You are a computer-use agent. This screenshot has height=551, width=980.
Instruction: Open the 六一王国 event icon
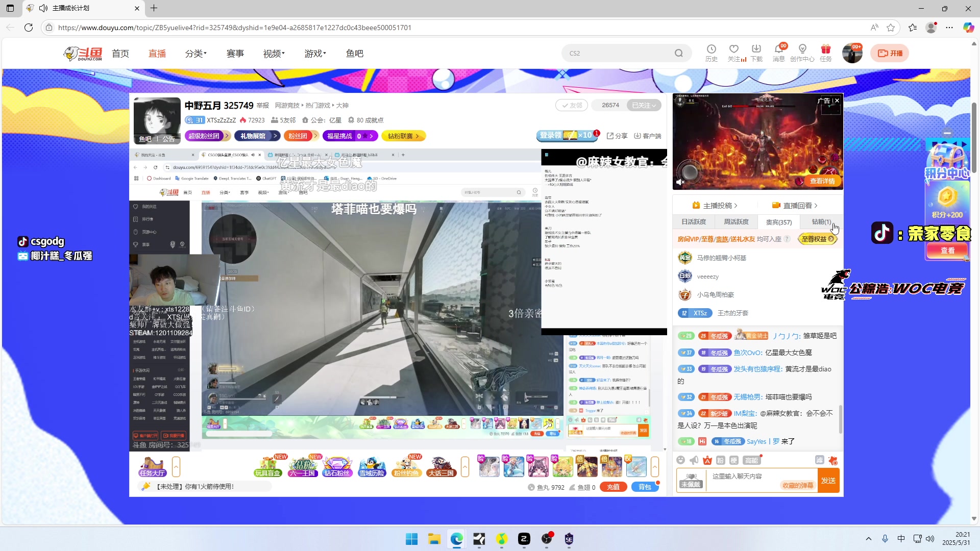coord(302,466)
